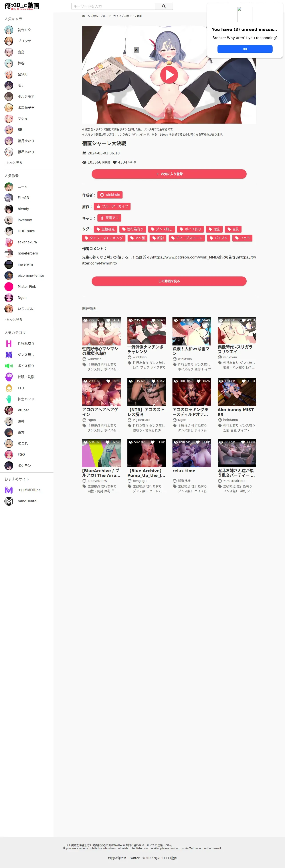Open the エロMMDTube site logo icon
This screenshot has width=285, height=868.
(x=9, y=490)
